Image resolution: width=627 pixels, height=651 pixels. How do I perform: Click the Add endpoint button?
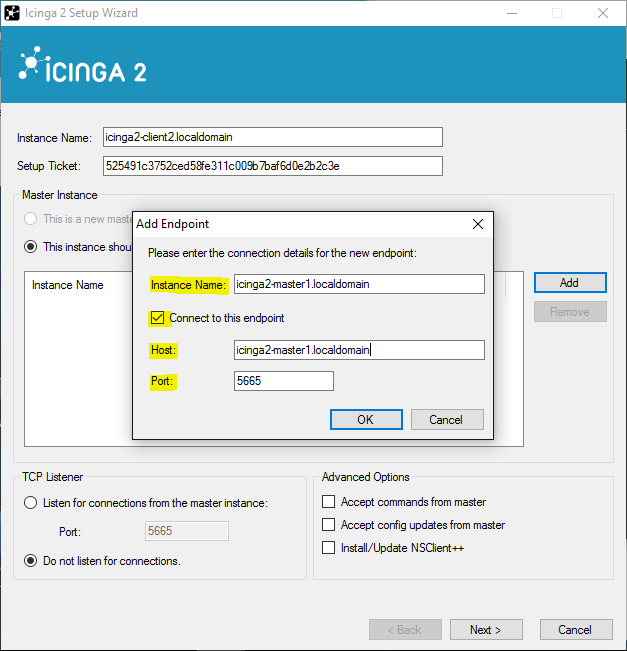click(x=570, y=283)
